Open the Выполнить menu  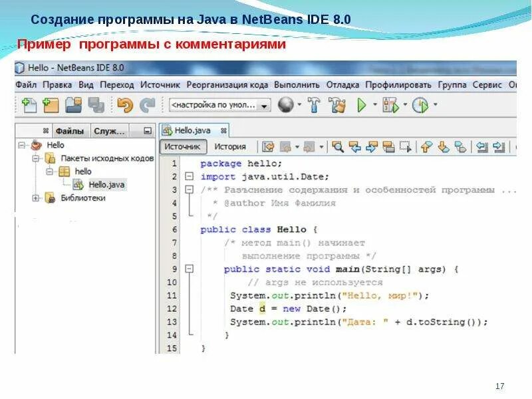click(297, 85)
